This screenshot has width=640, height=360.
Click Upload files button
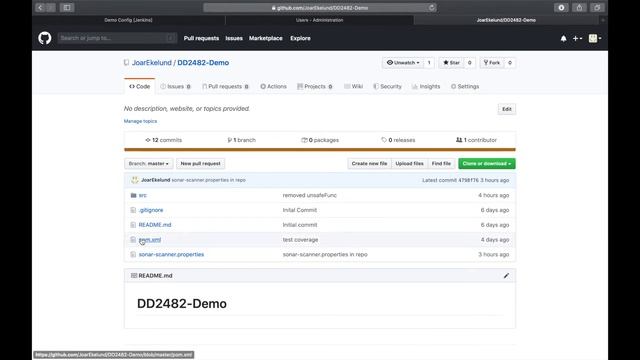pos(409,164)
